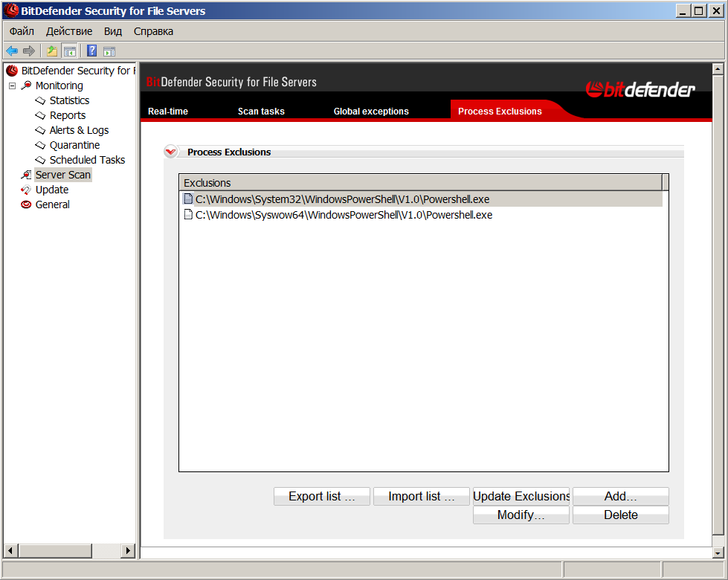Select Scheduled Tasks in the tree
This screenshot has width=728, height=580.
pyautogui.click(x=87, y=160)
